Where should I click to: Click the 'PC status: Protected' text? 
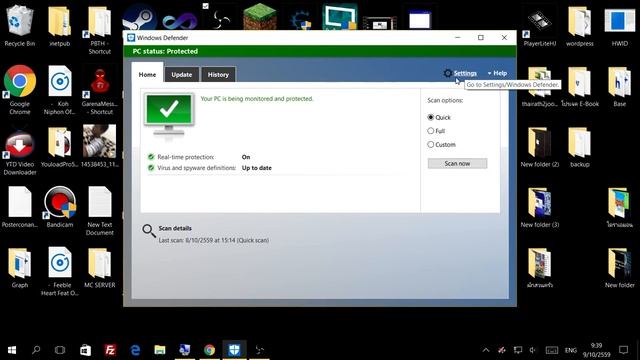click(165, 51)
